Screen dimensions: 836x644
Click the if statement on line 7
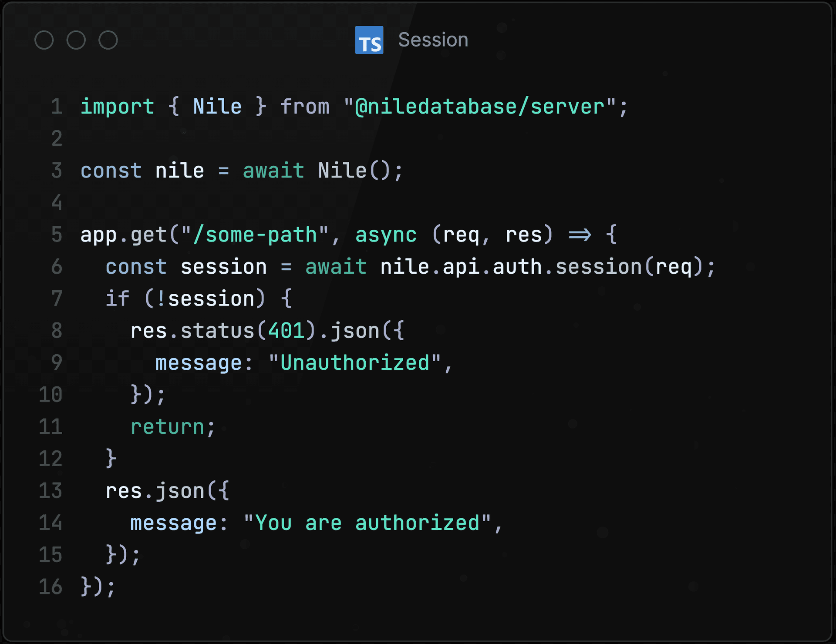118,298
